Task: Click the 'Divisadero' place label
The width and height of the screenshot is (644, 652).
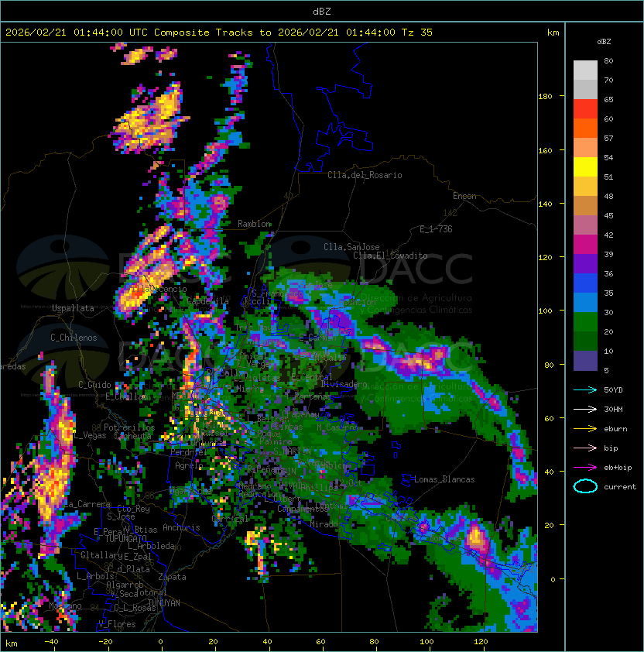Action: [344, 384]
